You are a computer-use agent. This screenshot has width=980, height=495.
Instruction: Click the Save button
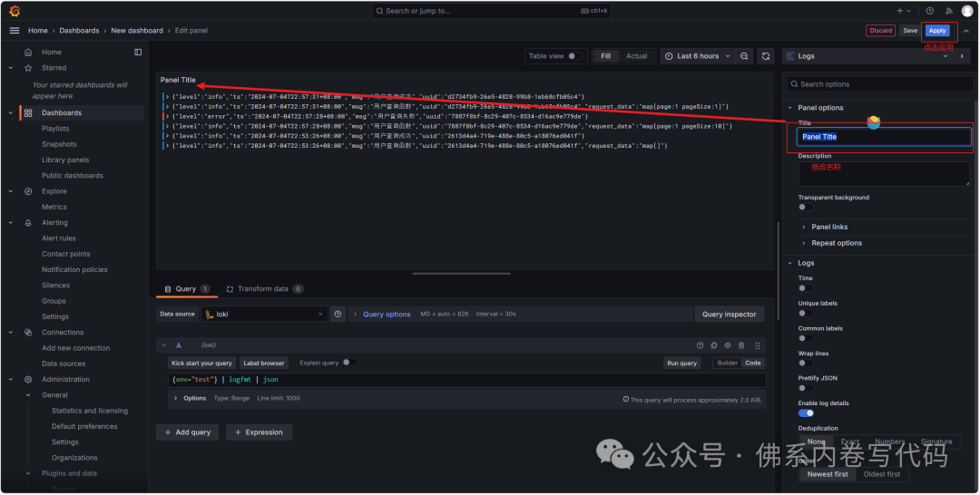(x=910, y=31)
